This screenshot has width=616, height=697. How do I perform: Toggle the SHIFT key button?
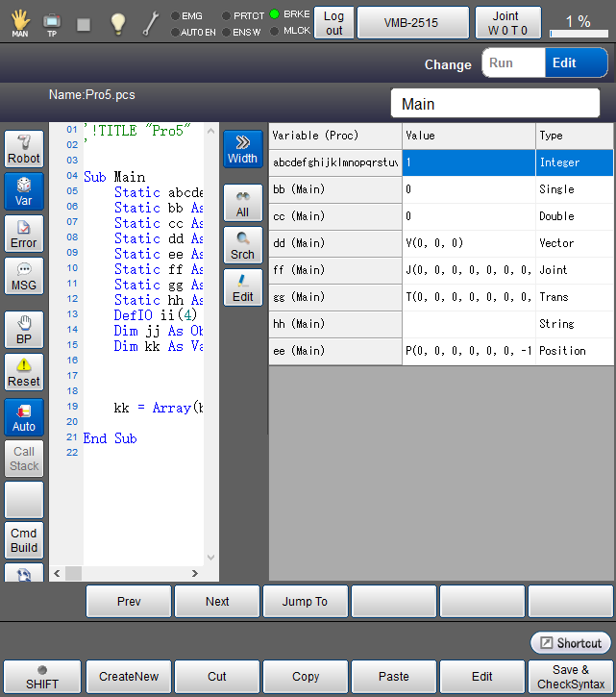pos(41,677)
